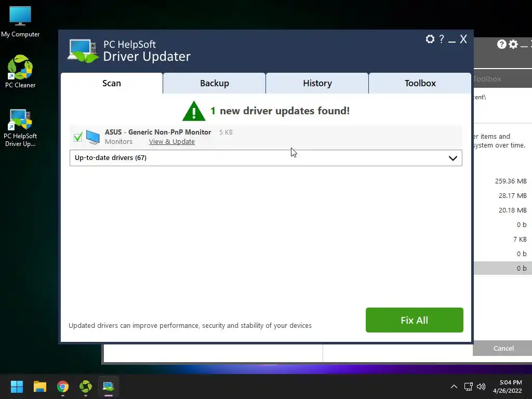Open network status tray icon
This screenshot has height=399, width=532.
(468, 387)
